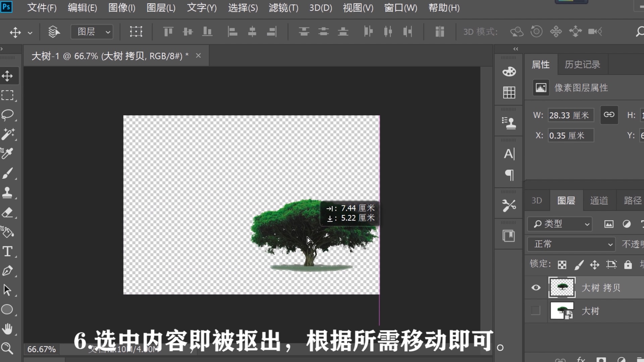Screen dimensions: 644x362
Task: Select the Hand tool
Action: pos(7,329)
